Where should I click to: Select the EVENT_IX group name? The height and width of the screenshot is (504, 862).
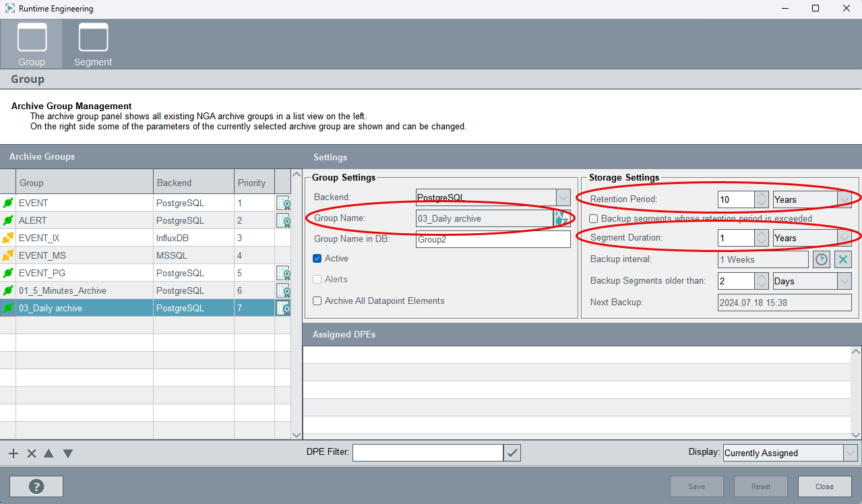pyautogui.click(x=39, y=238)
